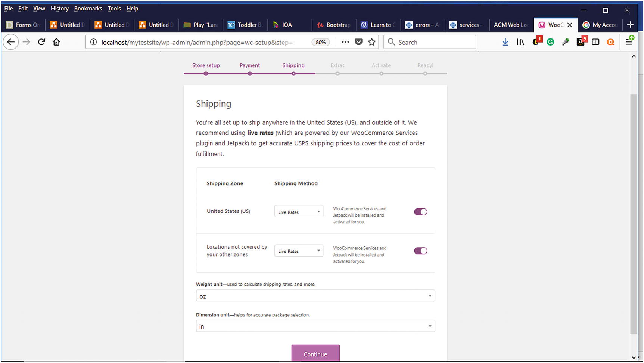Open the Help menu
The height and width of the screenshot is (363, 644).
(x=132, y=9)
